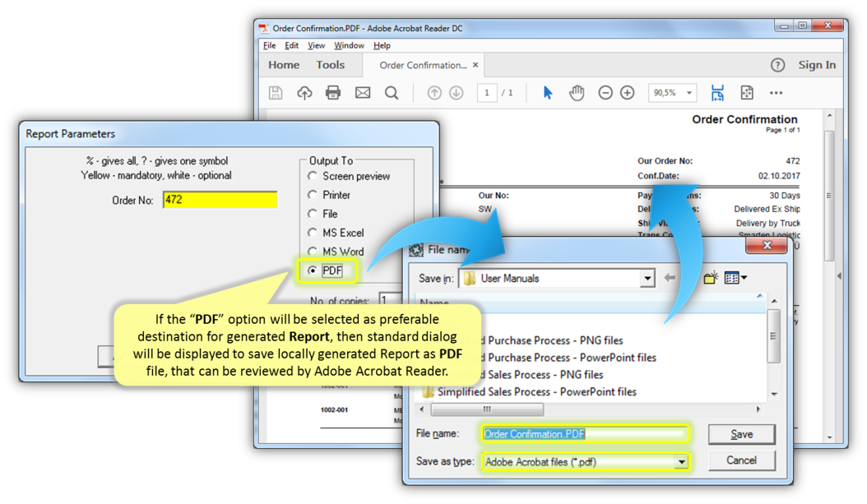The height and width of the screenshot is (504, 867).
Task: Click Acrobat document vertical scrollbar thumb
Action: (829, 196)
